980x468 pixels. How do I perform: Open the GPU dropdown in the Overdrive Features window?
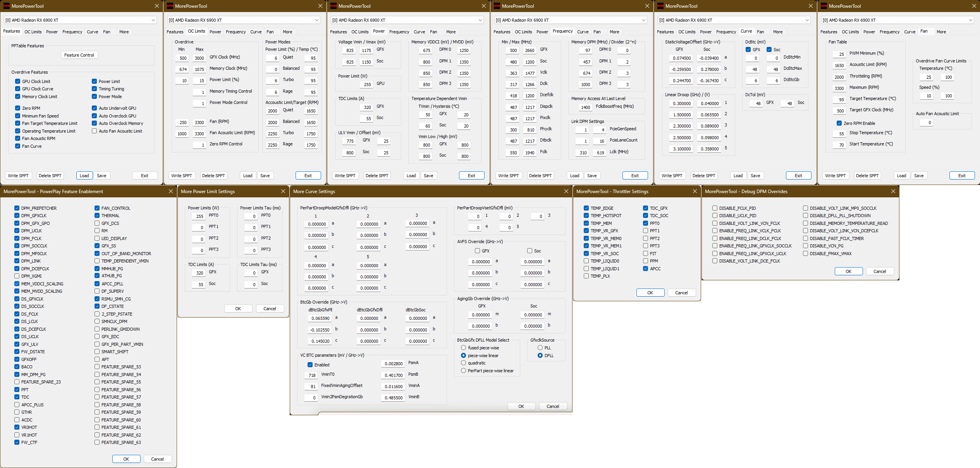pos(80,20)
